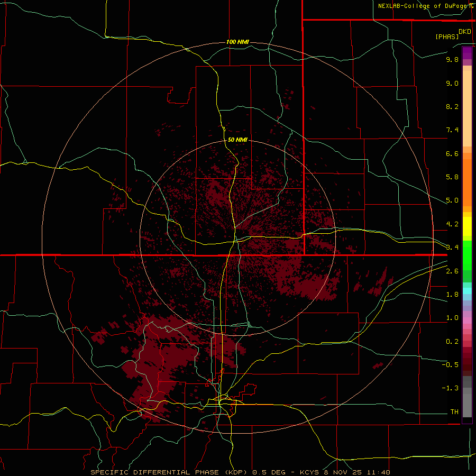Click the 9.0 legend value
This screenshot has height=476, width=476.
click(452, 83)
